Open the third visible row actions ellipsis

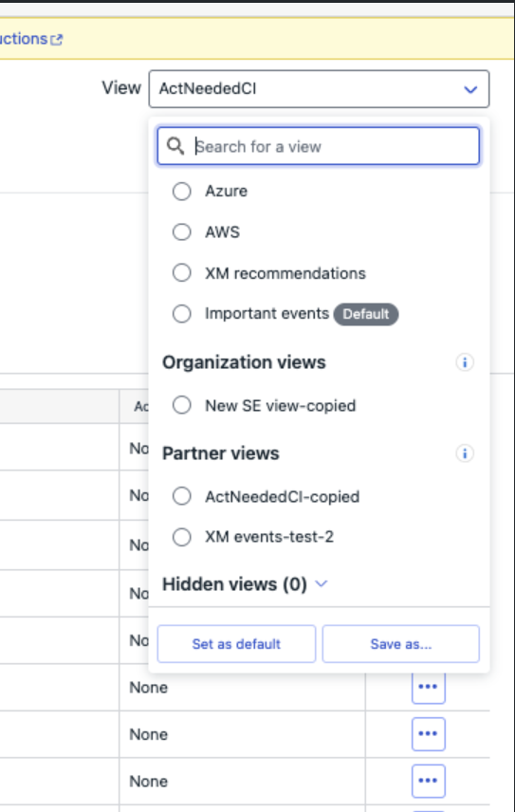point(428,781)
